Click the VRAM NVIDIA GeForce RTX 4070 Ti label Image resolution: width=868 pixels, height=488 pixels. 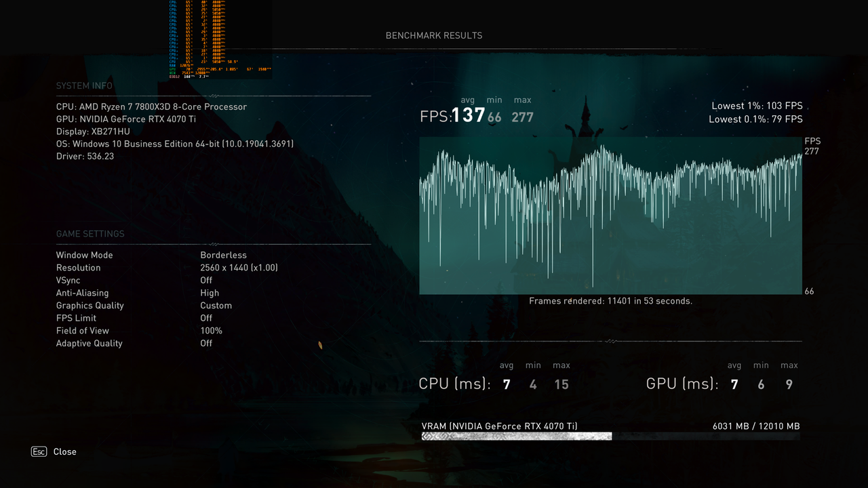coord(500,426)
